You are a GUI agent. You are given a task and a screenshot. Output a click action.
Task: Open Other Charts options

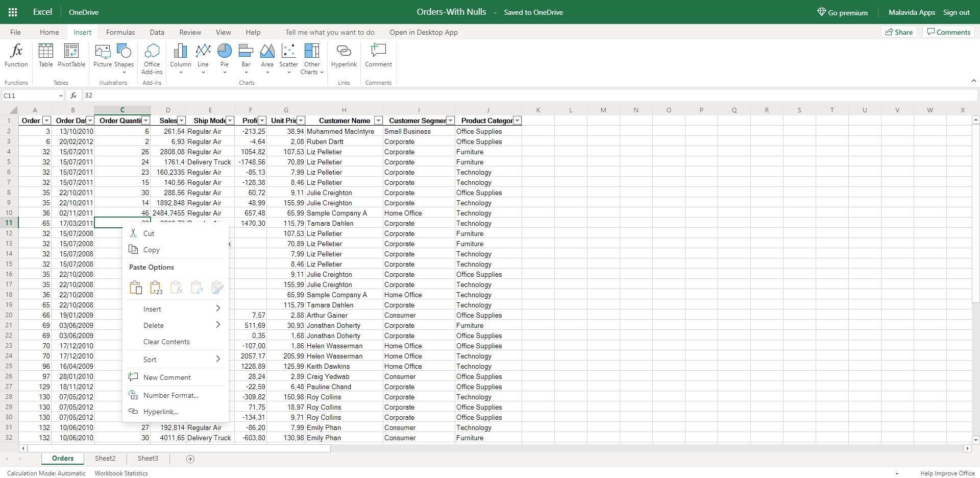(x=312, y=59)
